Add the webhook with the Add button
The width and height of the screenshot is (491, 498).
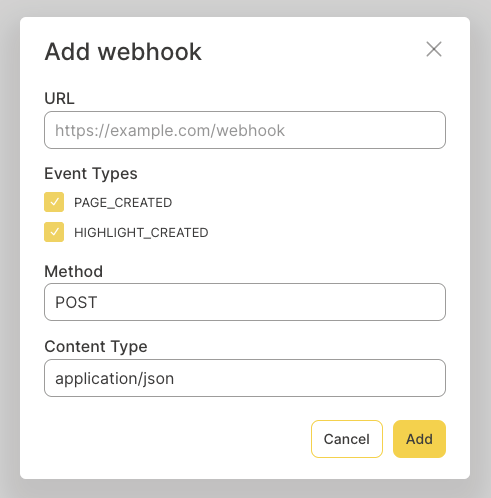click(x=419, y=439)
